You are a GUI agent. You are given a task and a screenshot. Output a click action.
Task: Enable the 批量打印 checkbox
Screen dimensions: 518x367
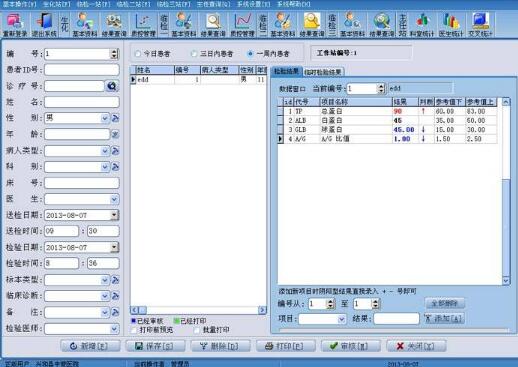click(197, 330)
